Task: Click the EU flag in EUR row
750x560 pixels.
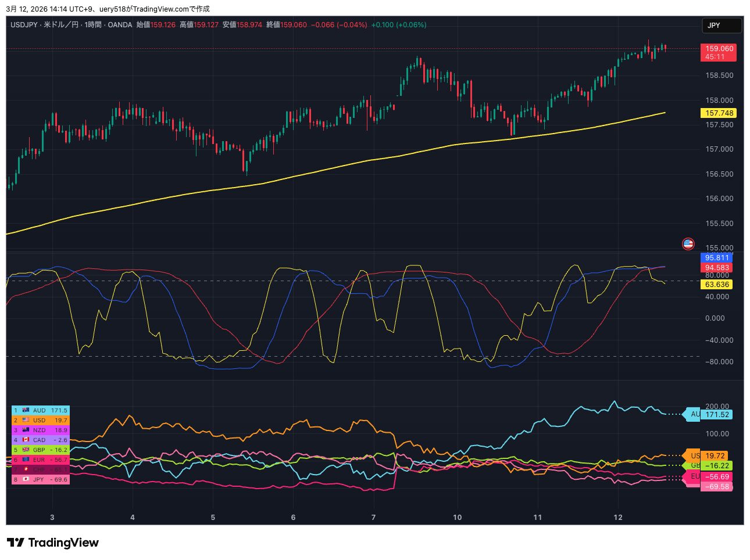Action: click(x=26, y=460)
